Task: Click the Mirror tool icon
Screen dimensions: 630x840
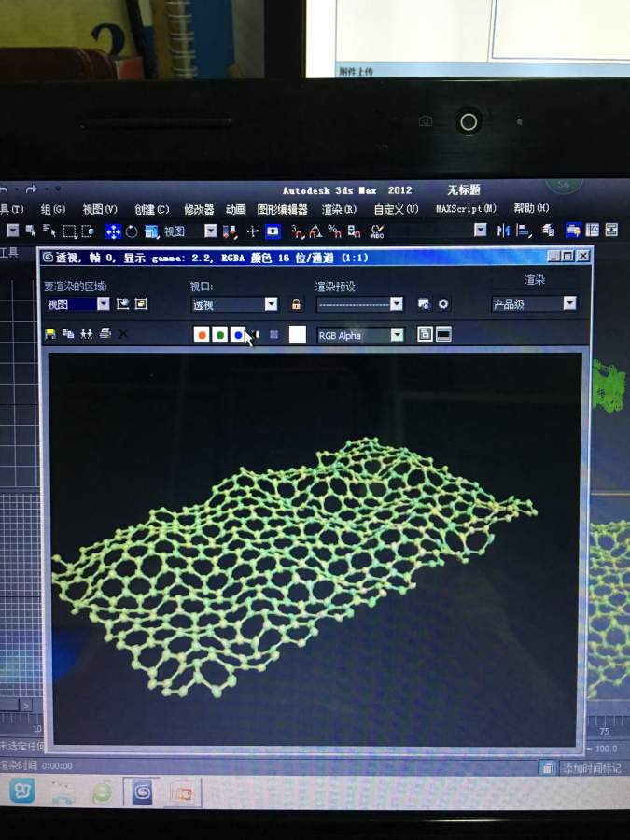Action: (503, 231)
